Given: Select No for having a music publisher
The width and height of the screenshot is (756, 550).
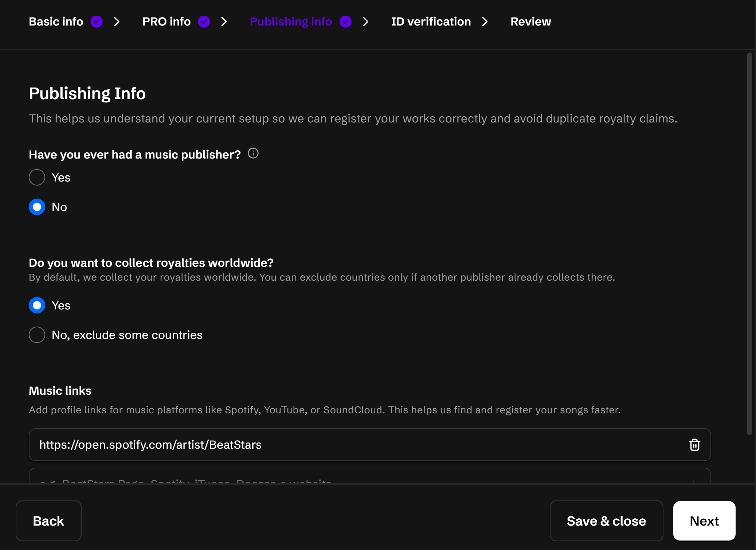Looking at the screenshot, I should pos(37,207).
